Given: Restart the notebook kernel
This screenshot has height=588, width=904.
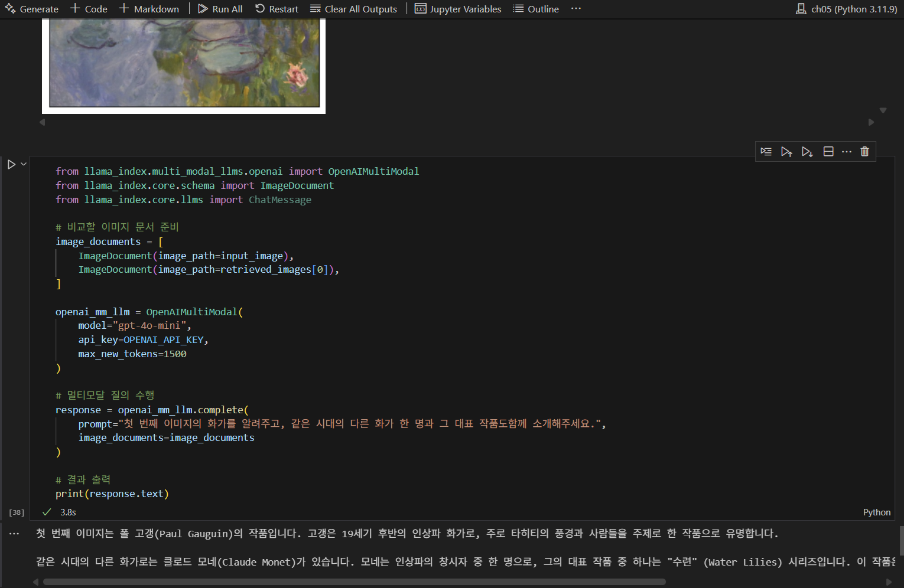Looking at the screenshot, I should (277, 9).
